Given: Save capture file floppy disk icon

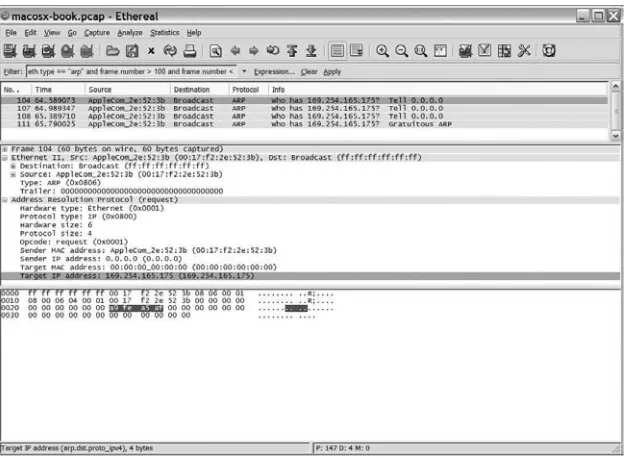Looking at the screenshot, I should 132,51.
